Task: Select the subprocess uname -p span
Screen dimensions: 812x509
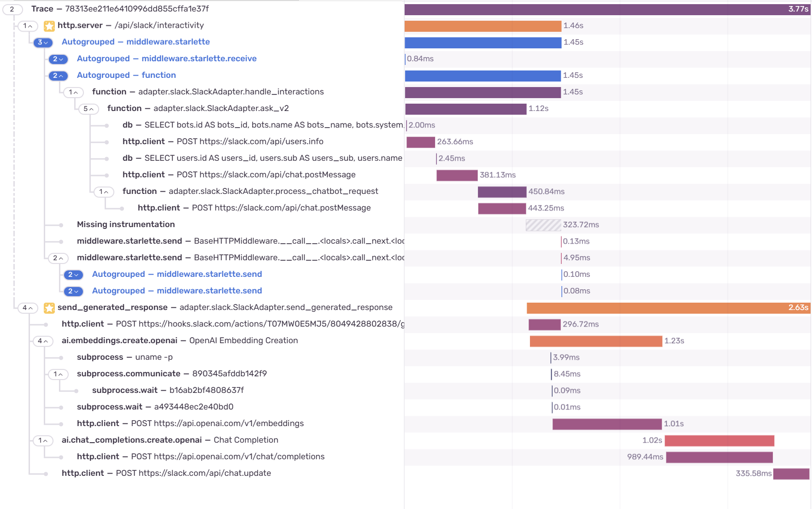Action: point(124,357)
